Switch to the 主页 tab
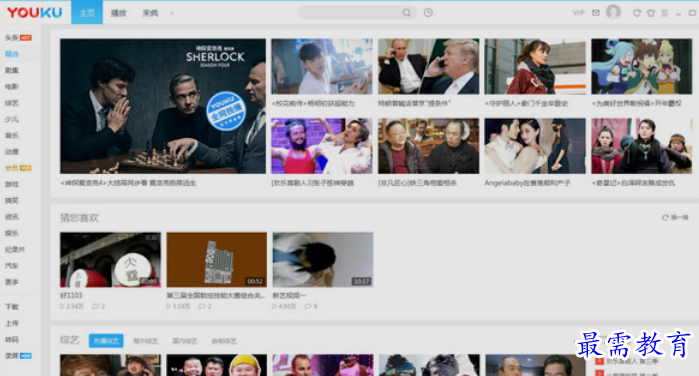Screen dimensions: 699x376 coord(87,12)
